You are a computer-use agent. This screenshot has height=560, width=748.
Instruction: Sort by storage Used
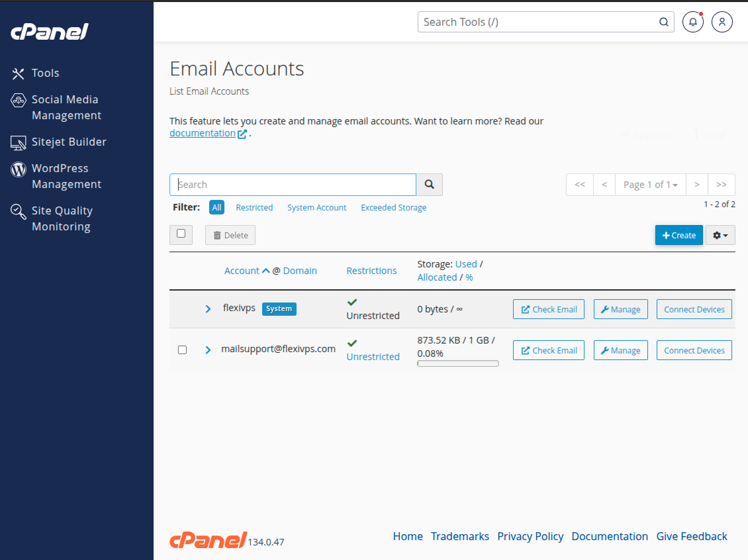[466, 263]
